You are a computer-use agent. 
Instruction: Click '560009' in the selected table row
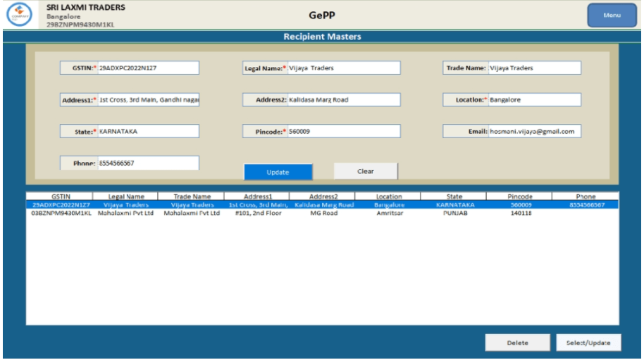click(x=521, y=205)
